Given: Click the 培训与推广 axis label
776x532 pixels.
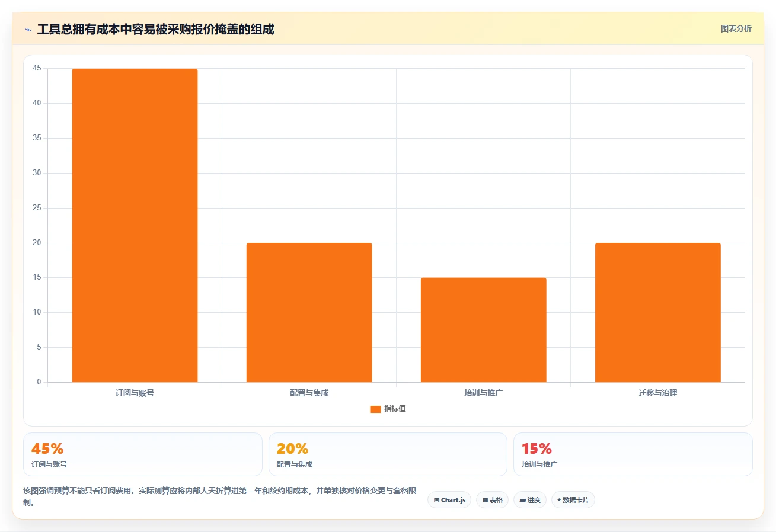Looking at the screenshot, I should coord(483,393).
